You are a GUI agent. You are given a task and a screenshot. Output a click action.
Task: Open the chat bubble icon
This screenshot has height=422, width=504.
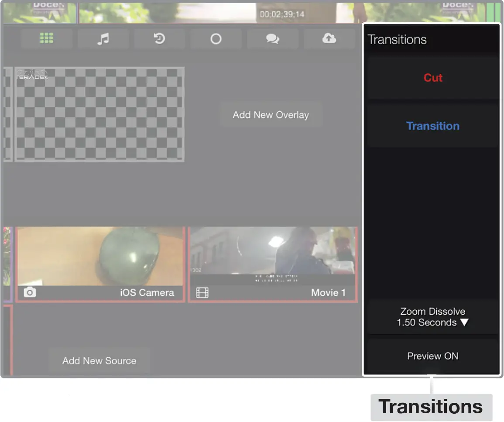coord(272,38)
